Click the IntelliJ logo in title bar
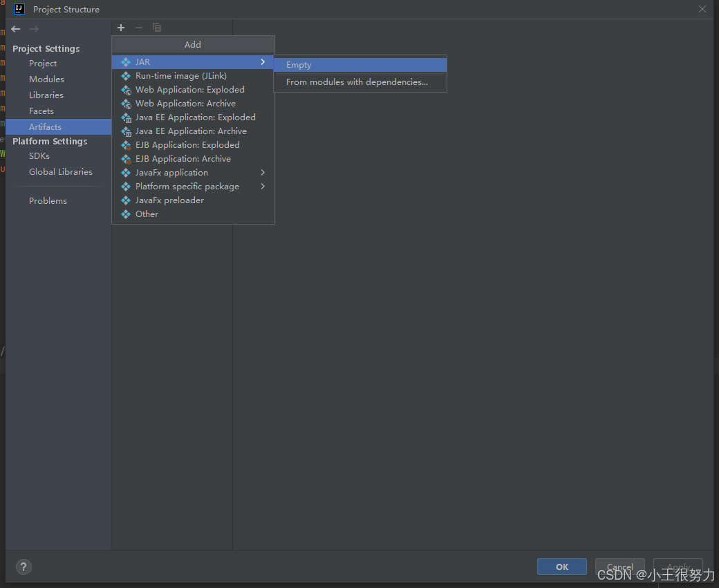The width and height of the screenshot is (719, 588). tap(19, 9)
